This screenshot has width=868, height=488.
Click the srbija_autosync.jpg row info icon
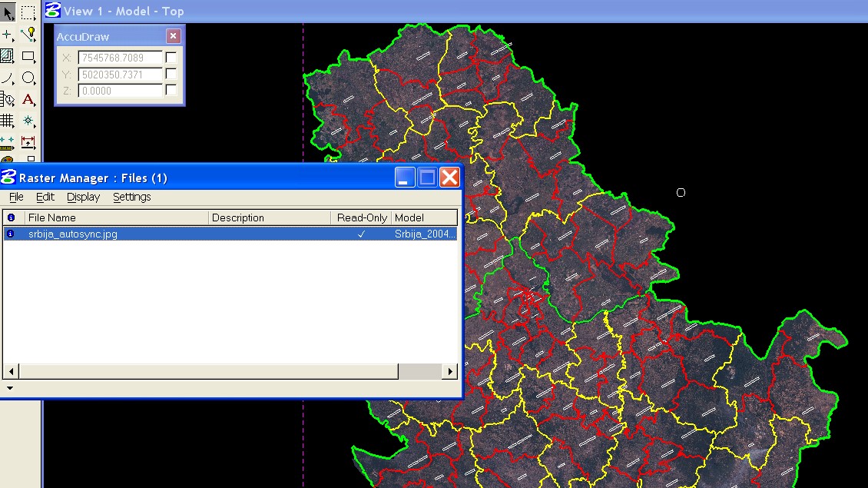coord(11,234)
